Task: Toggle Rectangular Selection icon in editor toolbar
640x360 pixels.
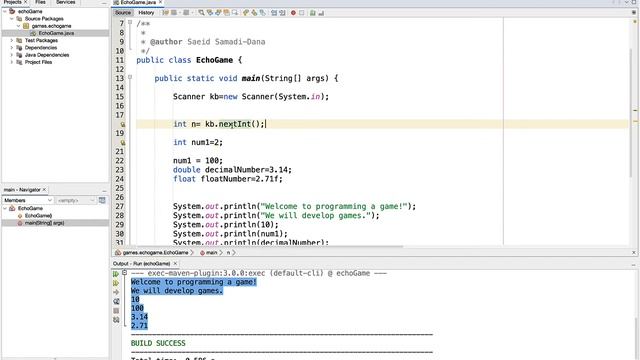Action: [235, 13]
